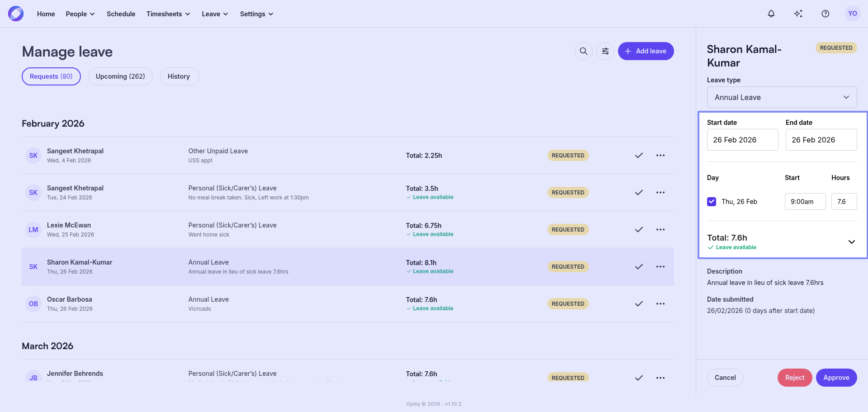This screenshot has height=412, width=868.
Task: Expand the People menu
Action: click(80, 14)
